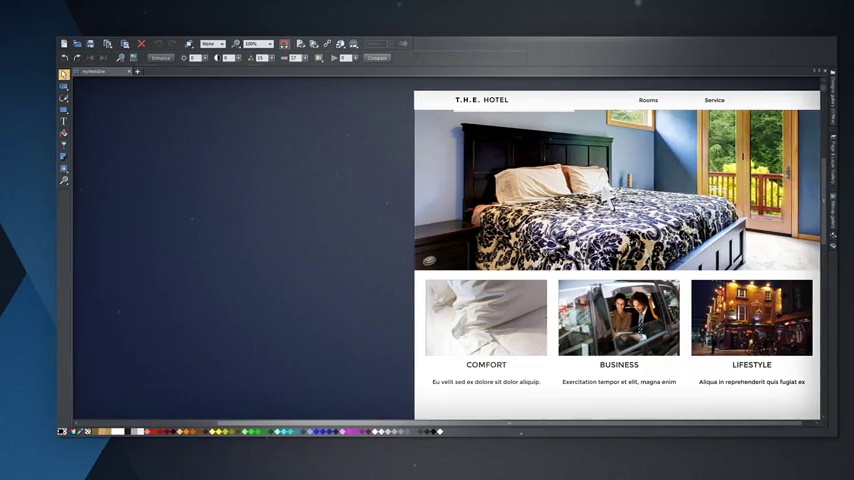Select the Text tool
854x480 pixels.
pos(64,122)
